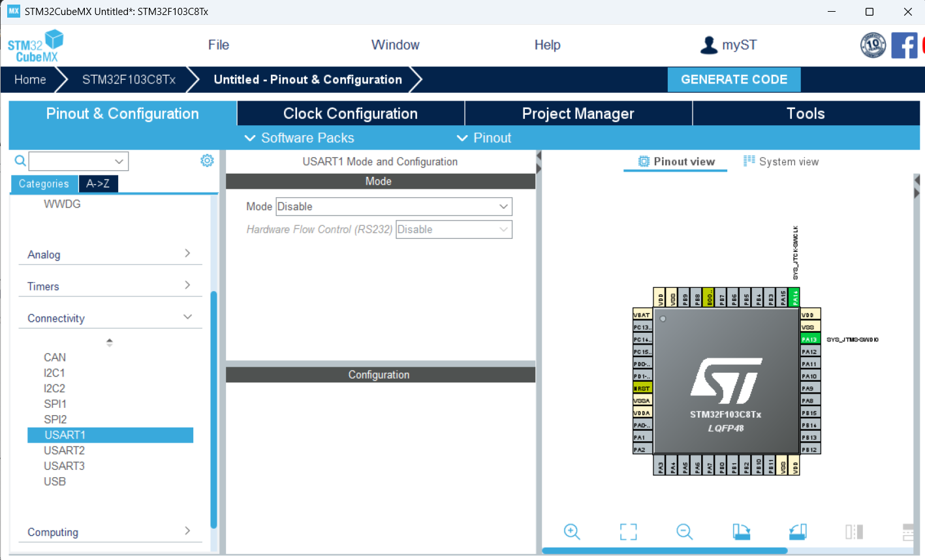Click the search magnifier icon

(x=20, y=161)
